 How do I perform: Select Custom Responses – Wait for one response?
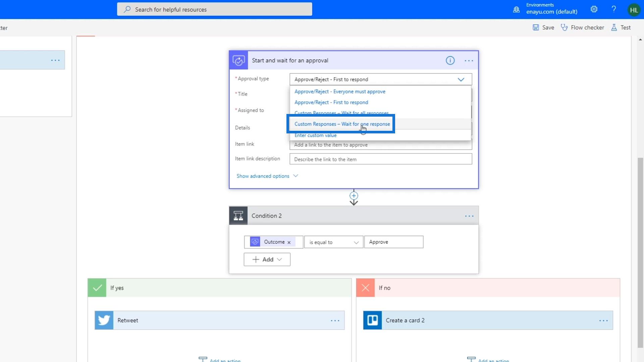pos(342,124)
